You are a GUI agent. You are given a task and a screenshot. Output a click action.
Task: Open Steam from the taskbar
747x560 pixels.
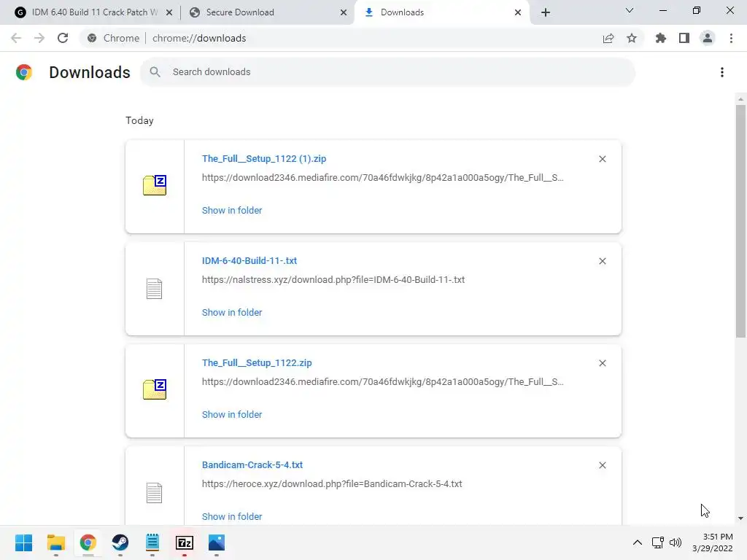(x=120, y=542)
